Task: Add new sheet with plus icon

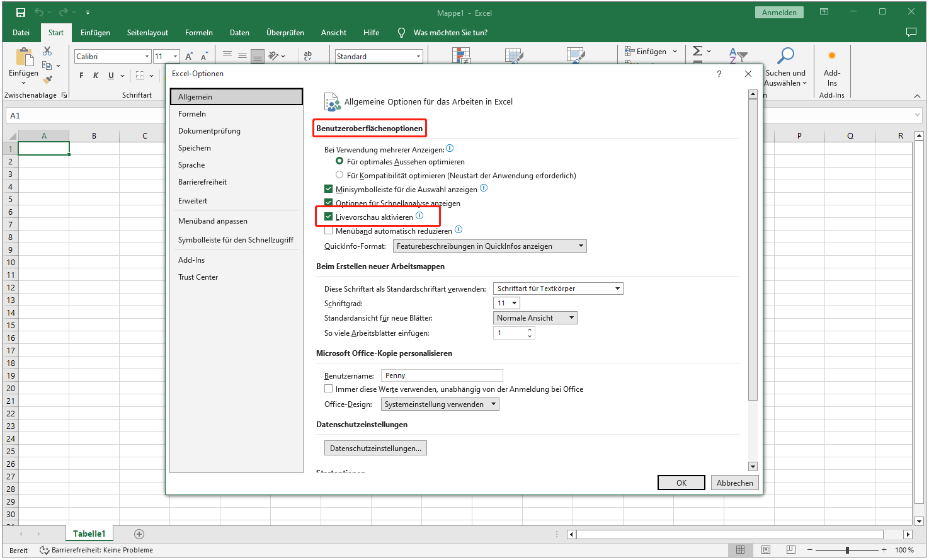Action: (139, 534)
